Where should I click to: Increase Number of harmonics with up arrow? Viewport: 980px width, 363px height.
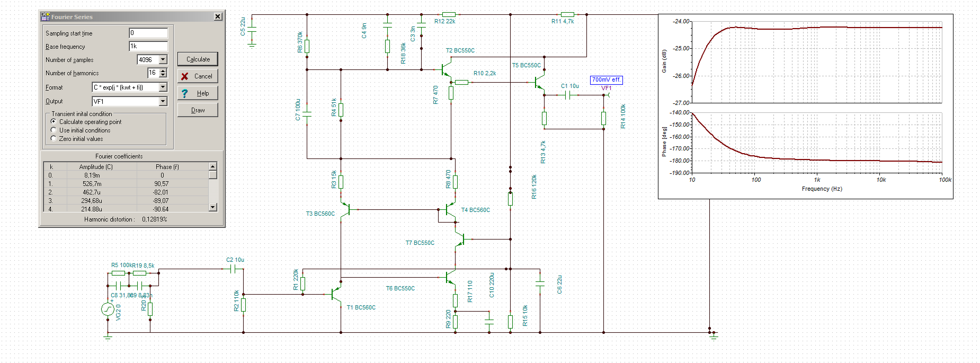coord(163,70)
